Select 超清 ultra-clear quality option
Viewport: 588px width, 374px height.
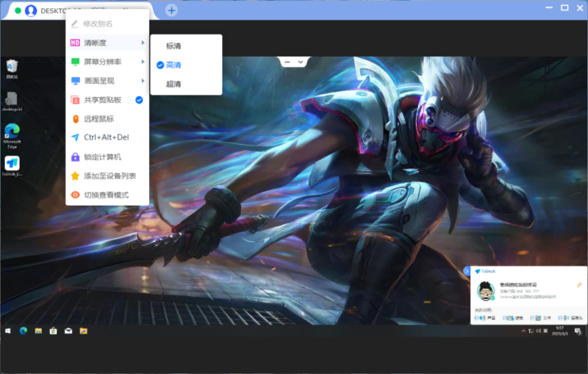[x=173, y=84]
